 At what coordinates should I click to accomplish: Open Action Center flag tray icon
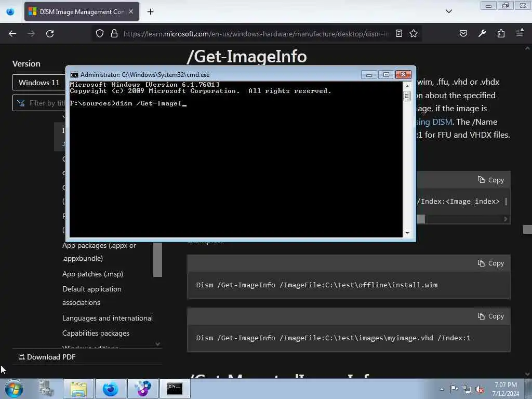click(454, 389)
